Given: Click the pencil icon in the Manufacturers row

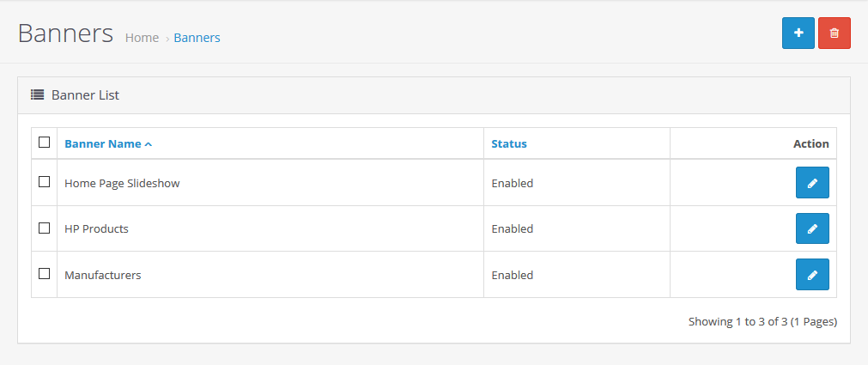Looking at the screenshot, I should 812,275.
